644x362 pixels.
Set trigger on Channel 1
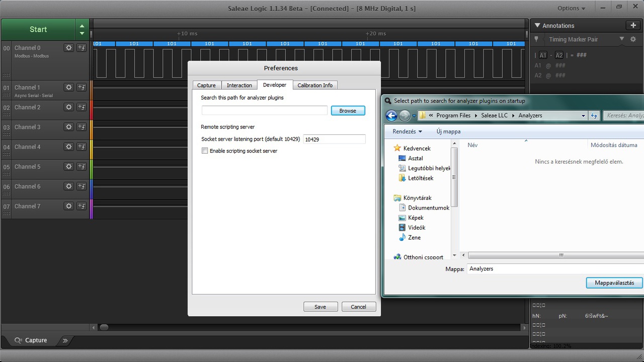pos(82,88)
